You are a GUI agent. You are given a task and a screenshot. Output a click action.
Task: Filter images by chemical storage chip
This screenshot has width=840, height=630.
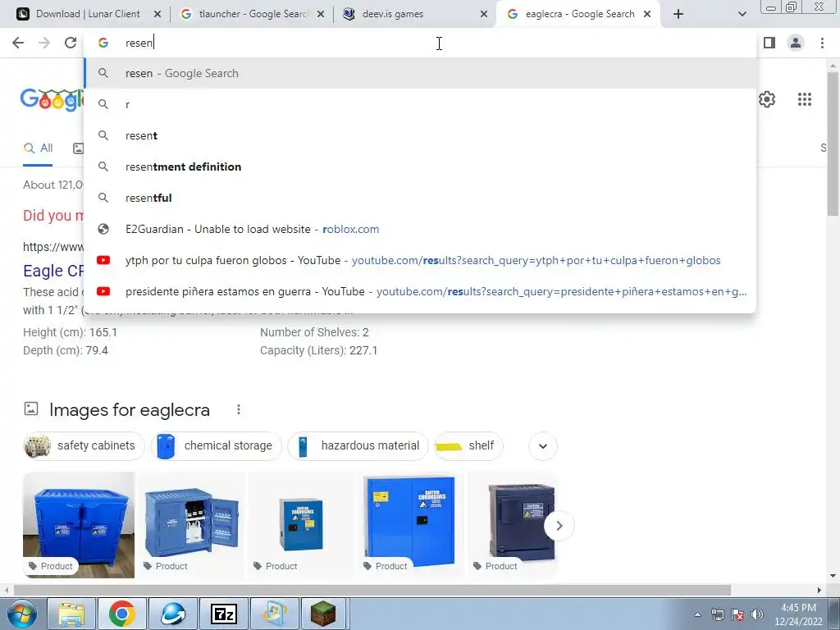(216, 445)
